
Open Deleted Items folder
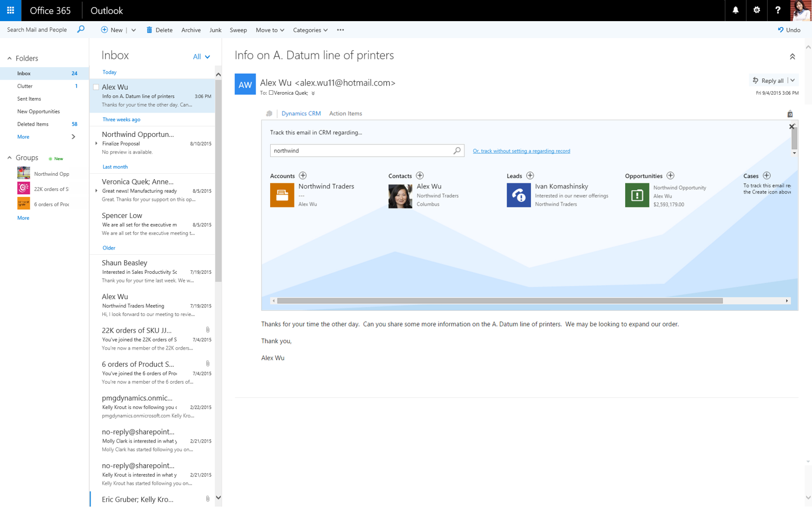pos(44,124)
